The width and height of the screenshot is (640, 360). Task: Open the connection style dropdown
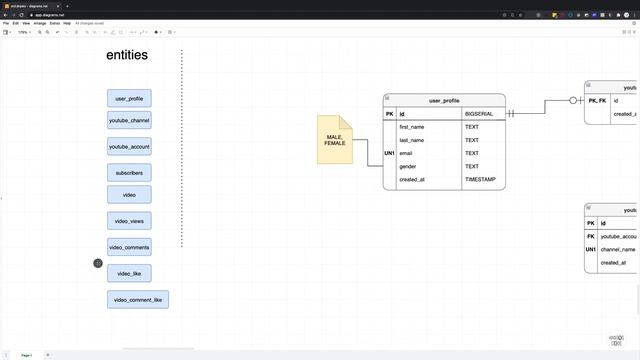point(133,32)
